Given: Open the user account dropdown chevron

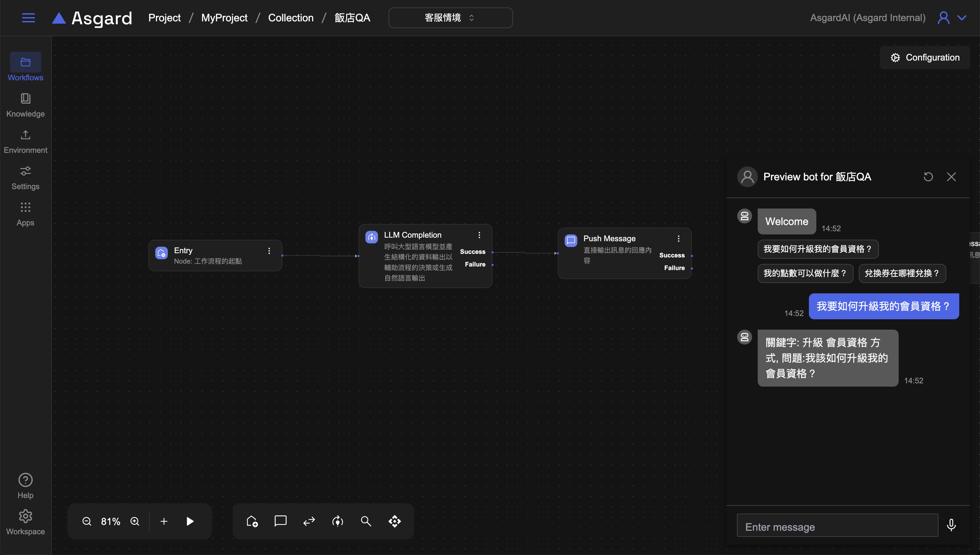Looking at the screenshot, I should coord(962,18).
